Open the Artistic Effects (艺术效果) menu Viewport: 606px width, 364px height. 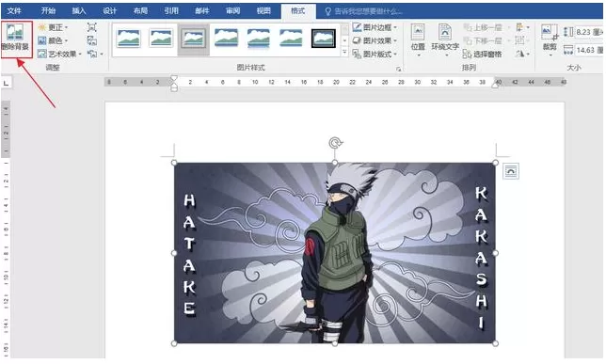click(60, 55)
